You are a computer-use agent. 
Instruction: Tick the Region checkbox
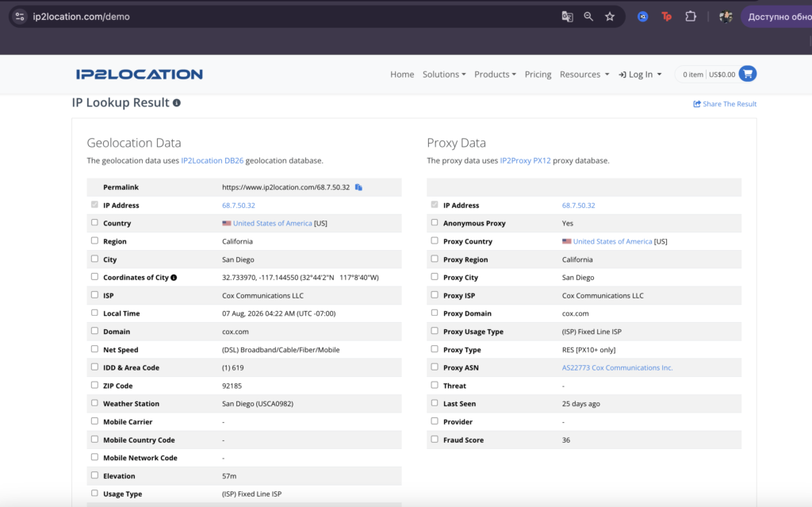coord(94,240)
